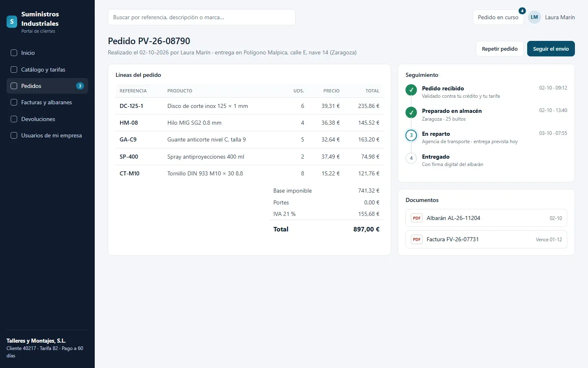588x368 pixels.
Task: Click the PRECIO column header
Action: click(332, 91)
